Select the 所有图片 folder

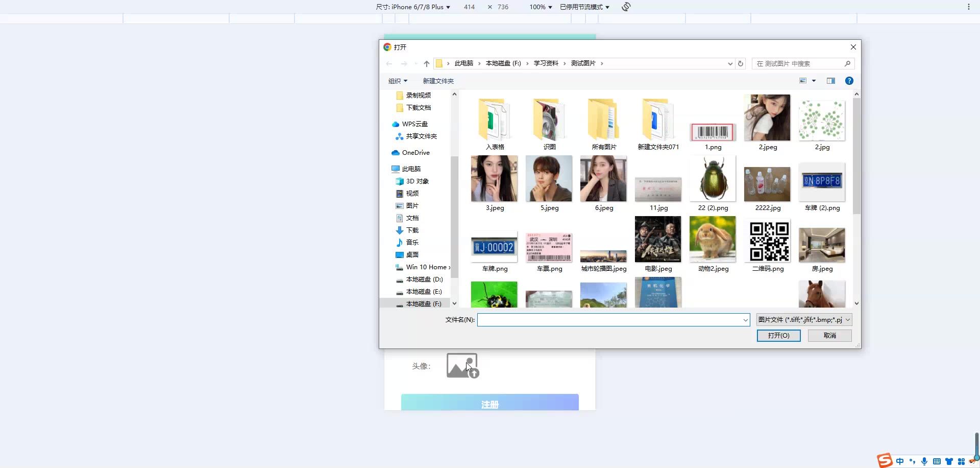pos(604,123)
